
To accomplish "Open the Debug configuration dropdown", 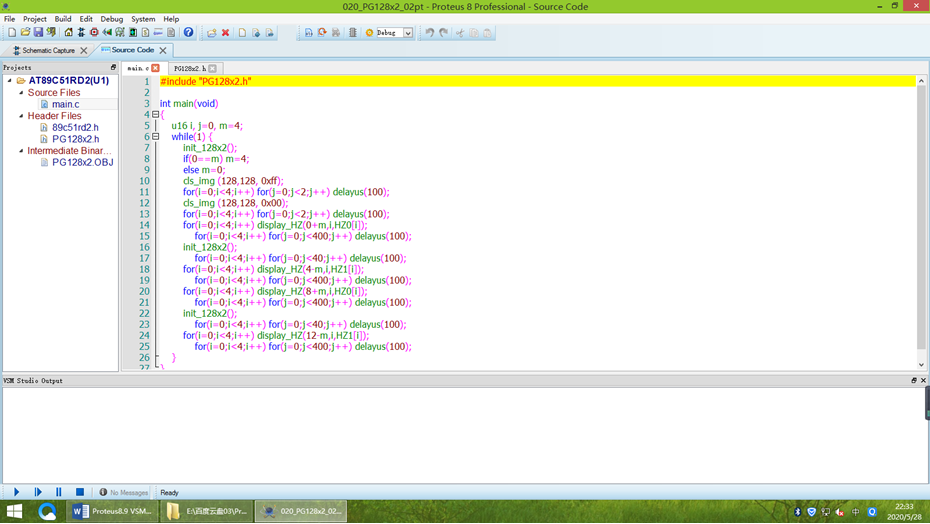I will 408,33.
